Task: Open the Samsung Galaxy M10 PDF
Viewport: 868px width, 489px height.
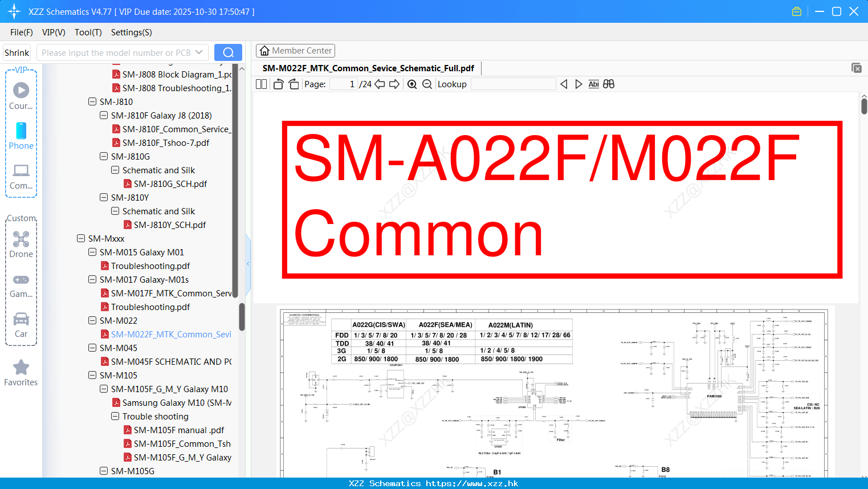Action: [x=177, y=402]
